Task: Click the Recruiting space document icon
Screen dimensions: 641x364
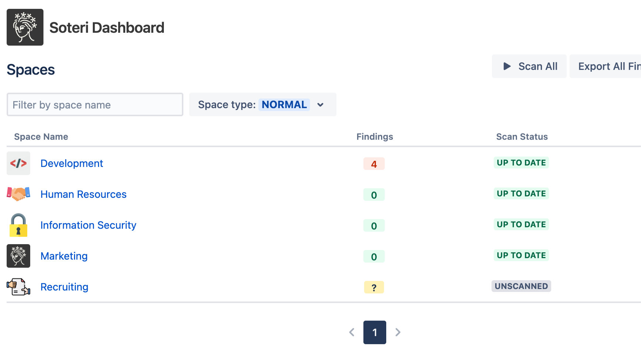Action: [x=18, y=287]
